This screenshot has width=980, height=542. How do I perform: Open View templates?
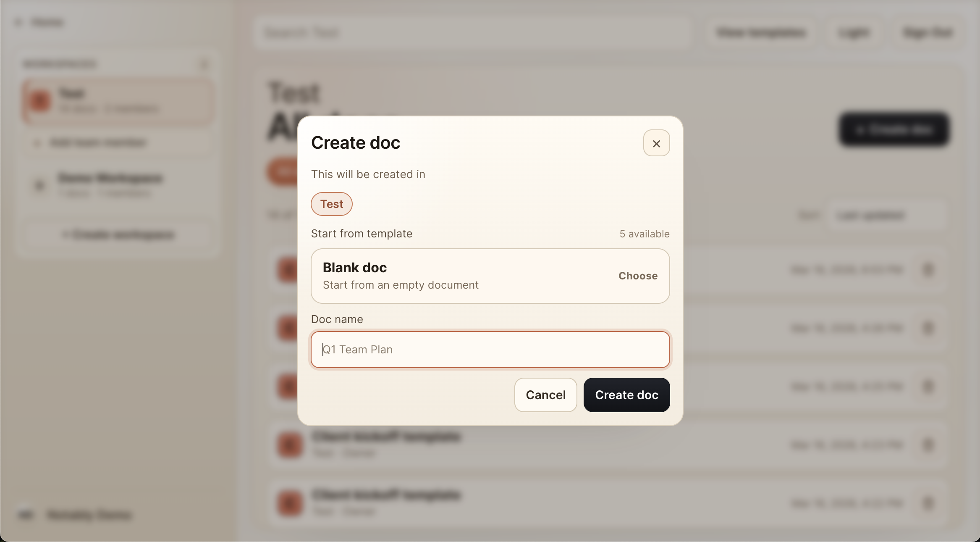[x=761, y=32]
